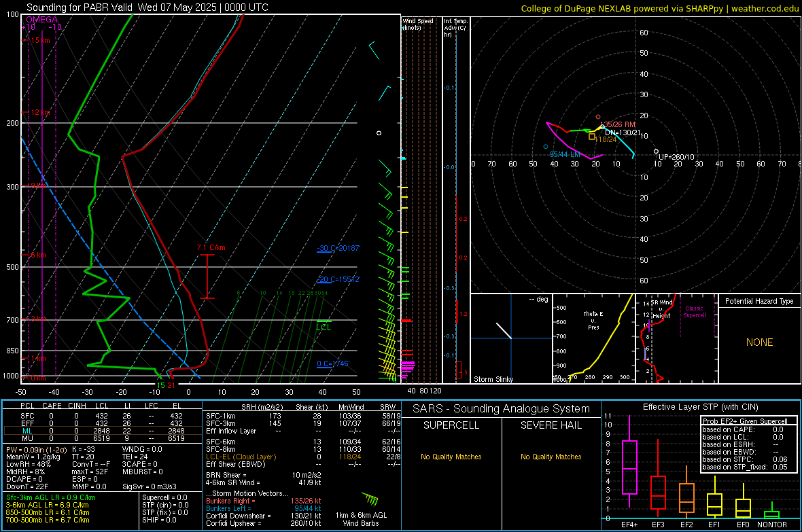This screenshot has width=802, height=532.
Task: Click the SHIP = 0.0 parameter
Action: point(159,520)
